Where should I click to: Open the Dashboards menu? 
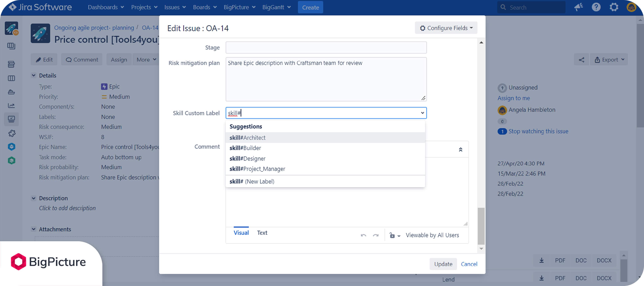[x=106, y=7]
